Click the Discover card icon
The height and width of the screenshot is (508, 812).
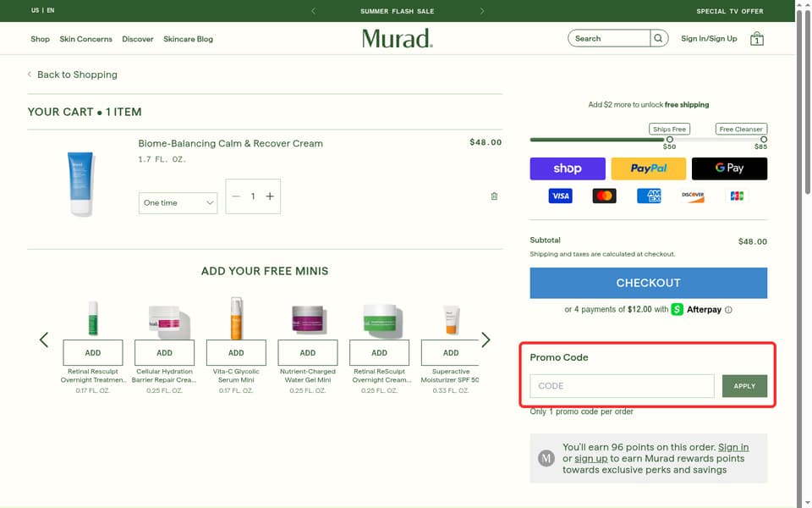[x=693, y=196]
